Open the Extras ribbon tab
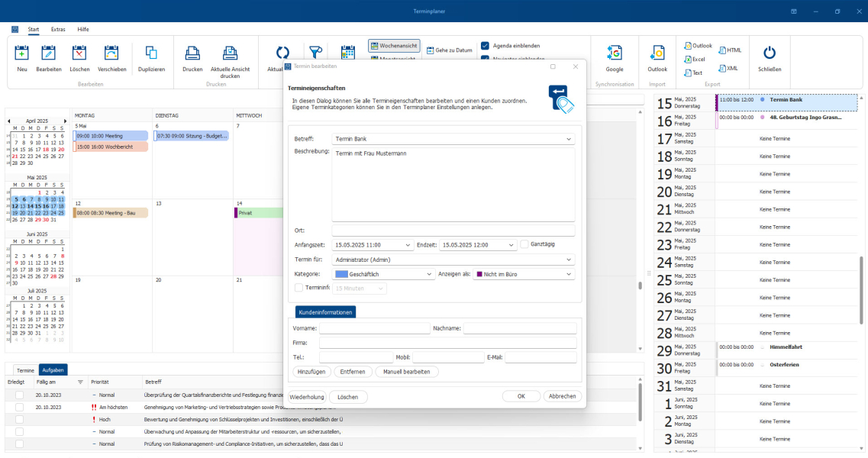This screenshot has width=868, height=458. 58,29
